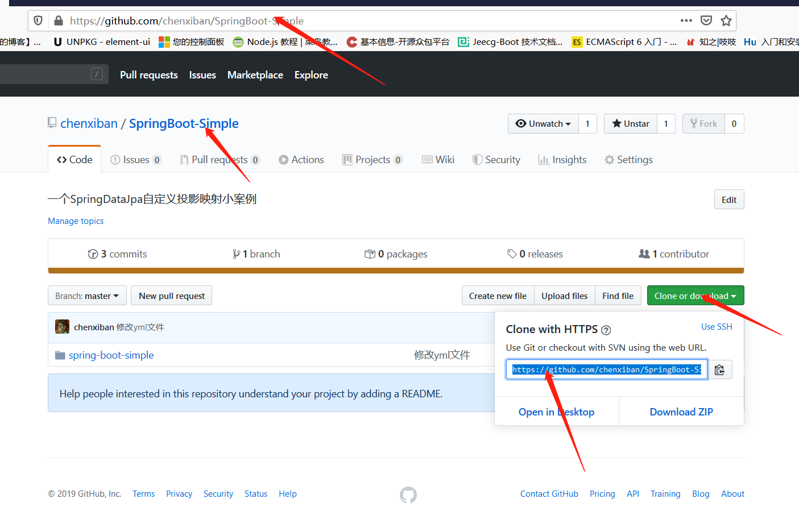Click the GitHub Octocat footer logo
This screenshot has height=532, width=799.
(x=408, y=494)
